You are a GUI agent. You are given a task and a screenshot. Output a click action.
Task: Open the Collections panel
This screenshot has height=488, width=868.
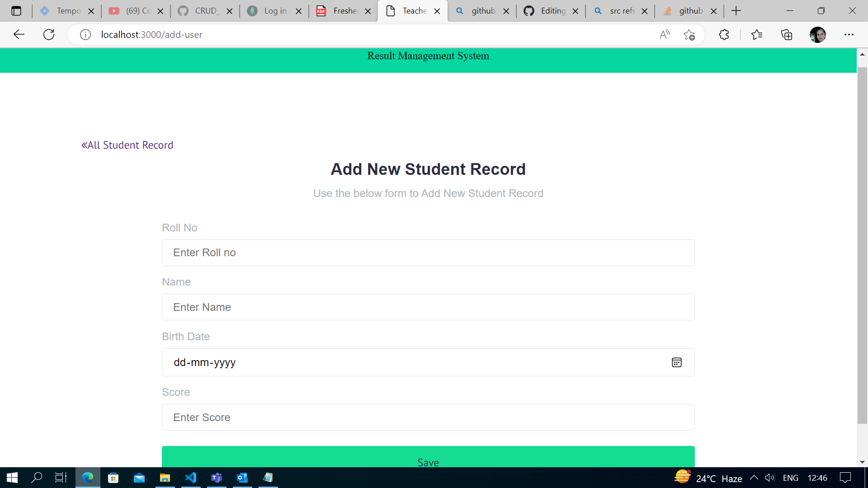(x=787, y=34)
